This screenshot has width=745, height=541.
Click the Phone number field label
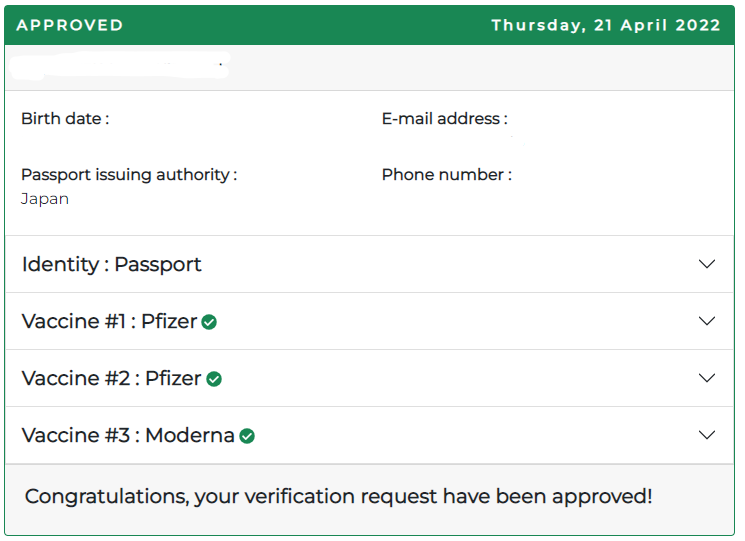pyautogui.click(x=447, y=175)
